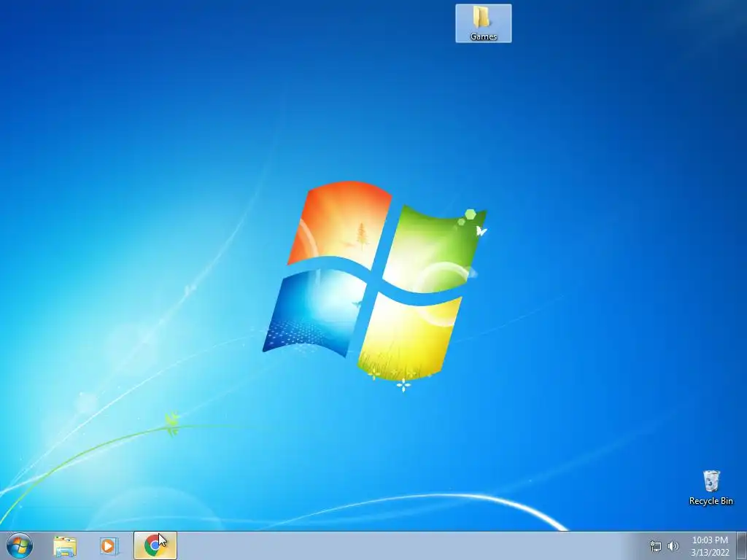The width and height of the screenshot is (747, 560).
Task: Select the Games folder on the desktop
Action: point(483,23)
